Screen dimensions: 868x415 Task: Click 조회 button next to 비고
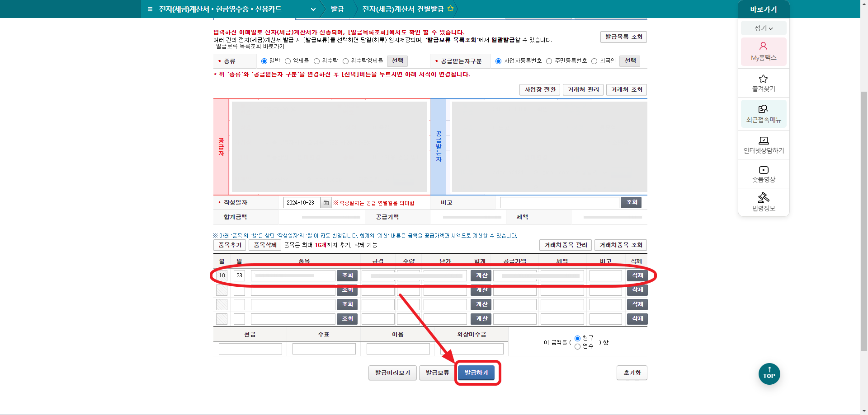click(x=631, y=202)
